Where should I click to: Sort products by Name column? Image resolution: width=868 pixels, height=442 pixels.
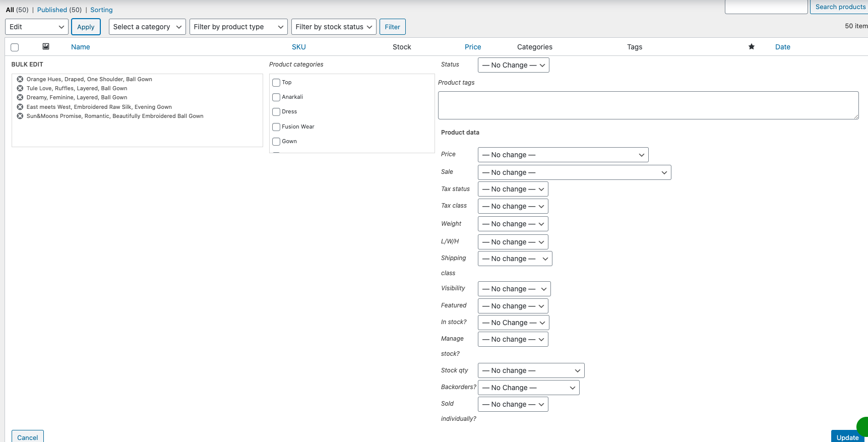(x=81, y=47)
